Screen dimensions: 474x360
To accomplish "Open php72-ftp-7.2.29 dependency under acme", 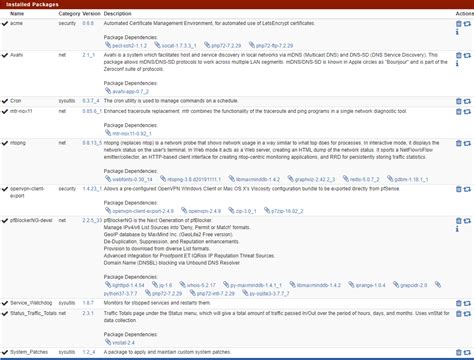I will (271, 45).
